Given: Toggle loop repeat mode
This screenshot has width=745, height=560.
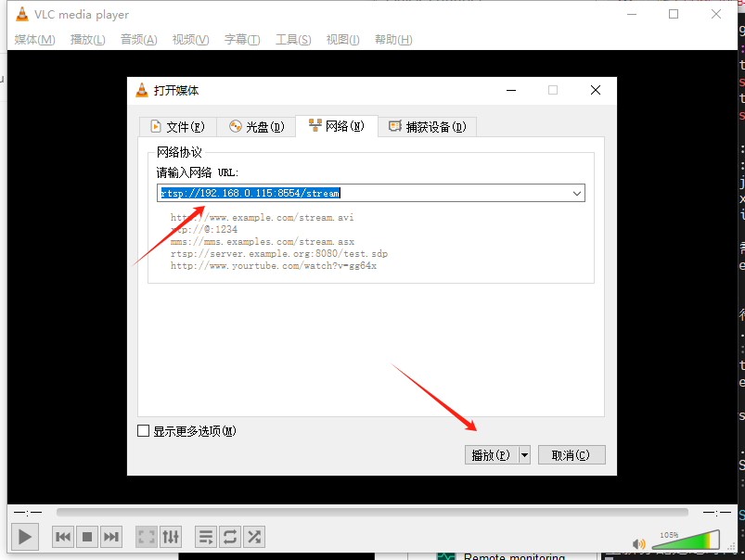Looking at the screenshot, I should pos(230,536).
